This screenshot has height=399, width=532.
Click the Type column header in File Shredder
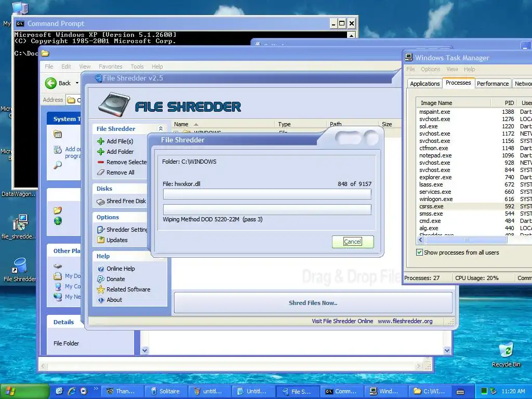(300, 124)
